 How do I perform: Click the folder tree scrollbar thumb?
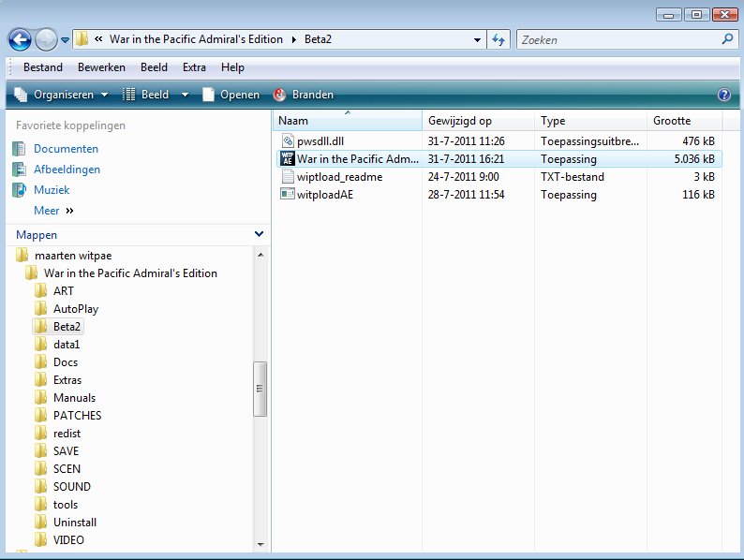tap(260, 389)
